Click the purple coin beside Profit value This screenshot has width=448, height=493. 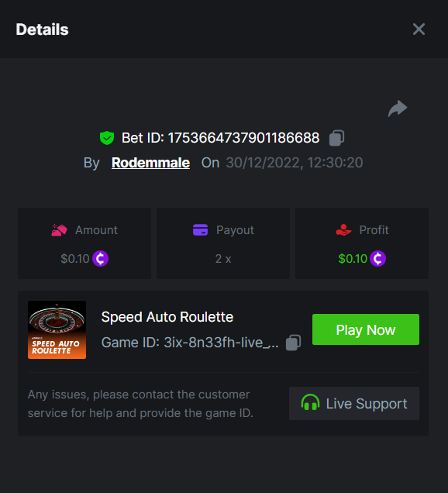point(378,259)
